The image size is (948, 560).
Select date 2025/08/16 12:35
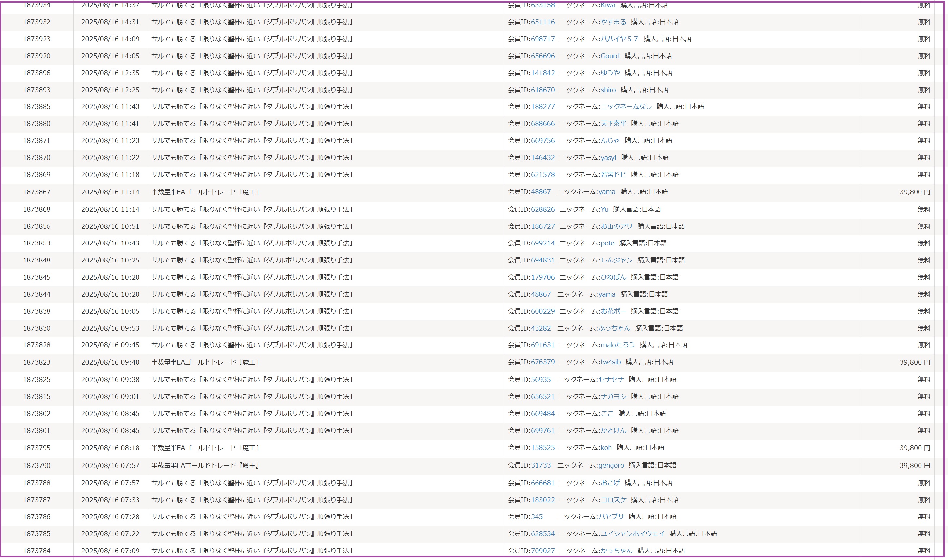click(110, 73)
